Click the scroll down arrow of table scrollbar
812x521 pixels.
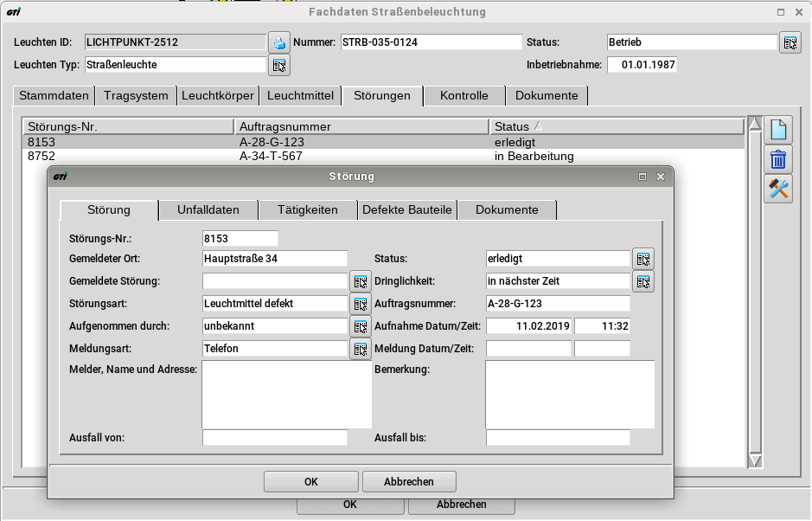[755, 461]
